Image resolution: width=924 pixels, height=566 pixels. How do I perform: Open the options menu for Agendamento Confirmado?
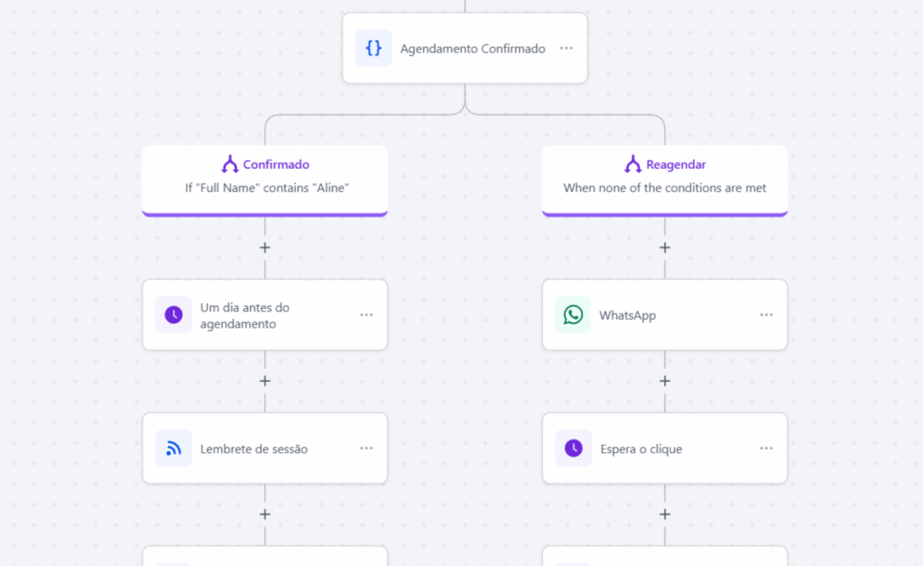(566, 49)
